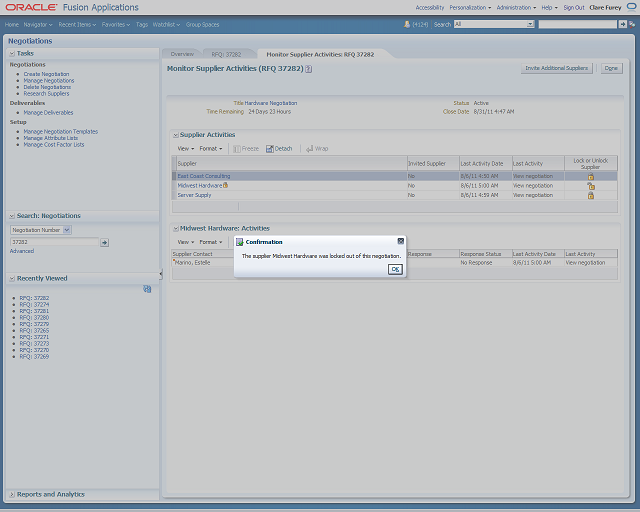Click the Tags link

(x=142, y=24)
